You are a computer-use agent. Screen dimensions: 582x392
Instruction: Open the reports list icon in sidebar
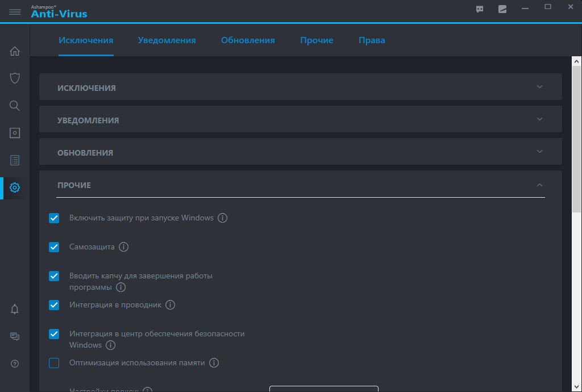(x=15, y=160)
